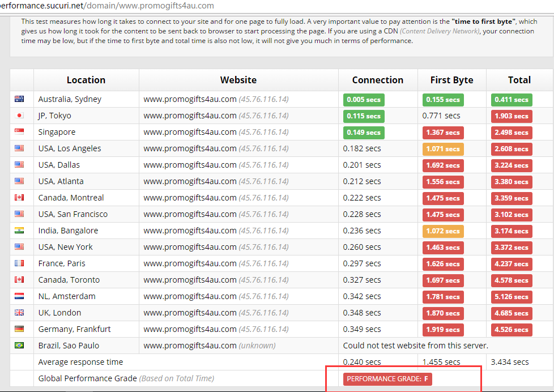
Task: Click the browser address bar URL
Action: point(107,6)
